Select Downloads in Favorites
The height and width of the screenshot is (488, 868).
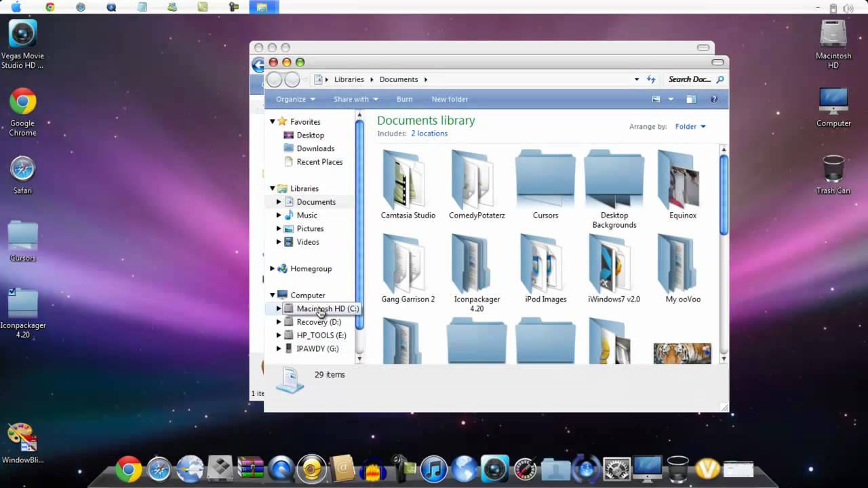click(315, 148)
